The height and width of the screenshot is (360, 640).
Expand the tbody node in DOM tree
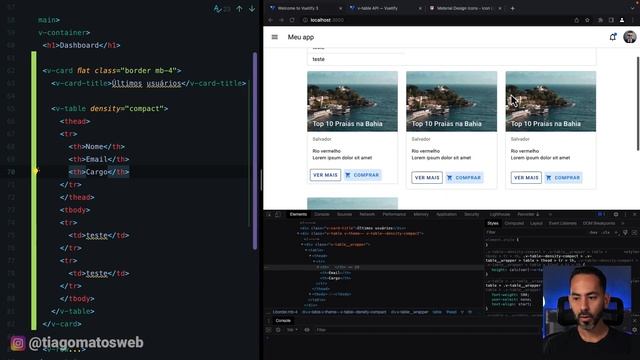(310, 294)
